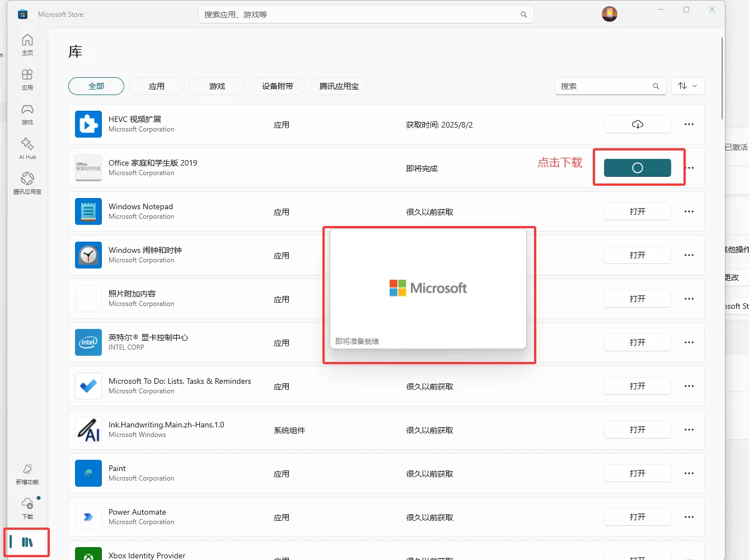The width and height of the screenshot is (749, 560).
Task: Open more options for HEVC 视频扩展
Action: pos(689,124)
